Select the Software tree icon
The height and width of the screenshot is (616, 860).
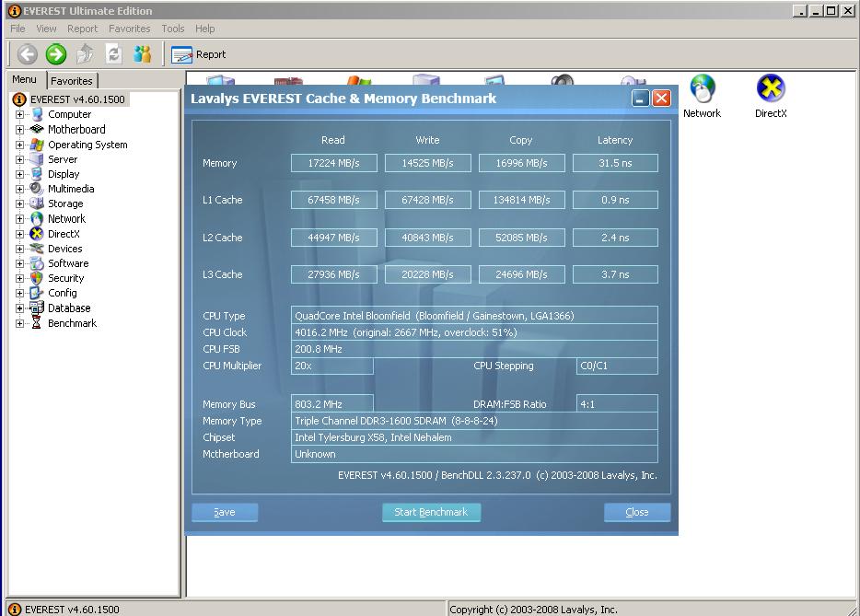37,263
